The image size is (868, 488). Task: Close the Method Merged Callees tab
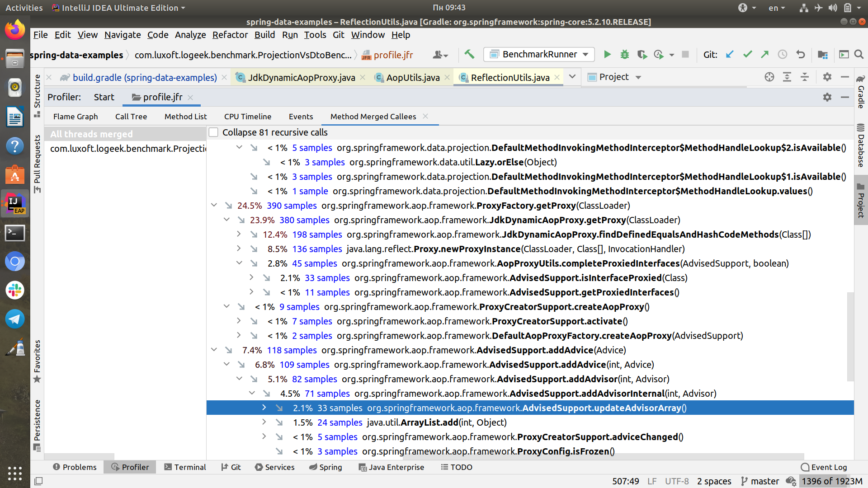coord(425,116)
